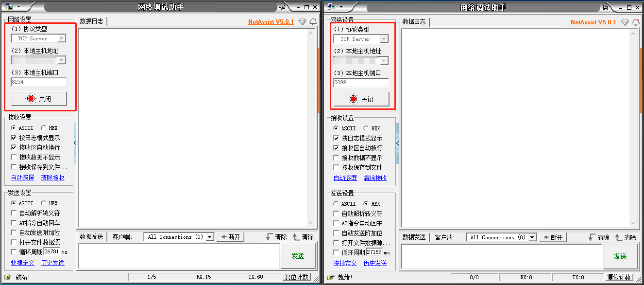The height and width of the screenshot is (285, 644).
Task: Click cycle period field showing 26781
Action: click(x=52, y=252)
